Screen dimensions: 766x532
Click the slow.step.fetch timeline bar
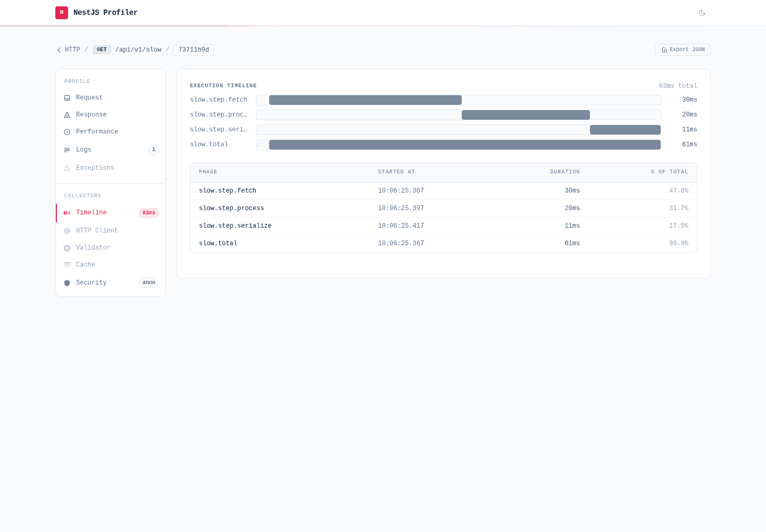pos(365,100)
